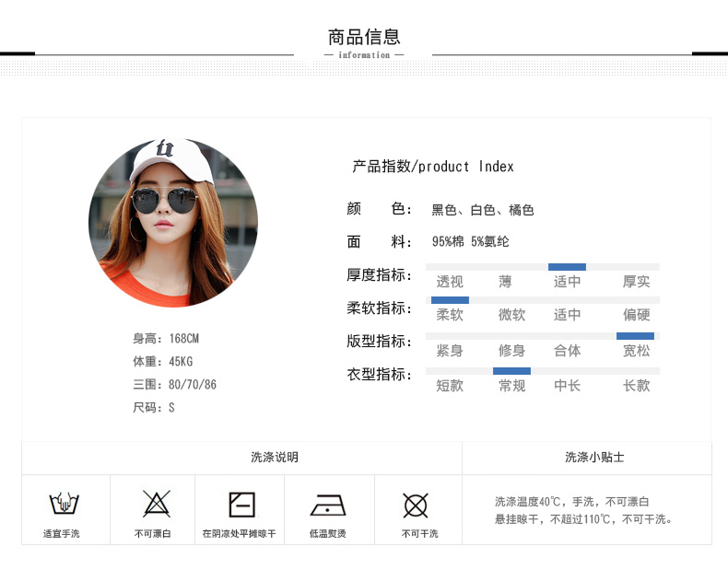Click the 洗涤说明 section header
728x581 pixels.
click(274, 458)
